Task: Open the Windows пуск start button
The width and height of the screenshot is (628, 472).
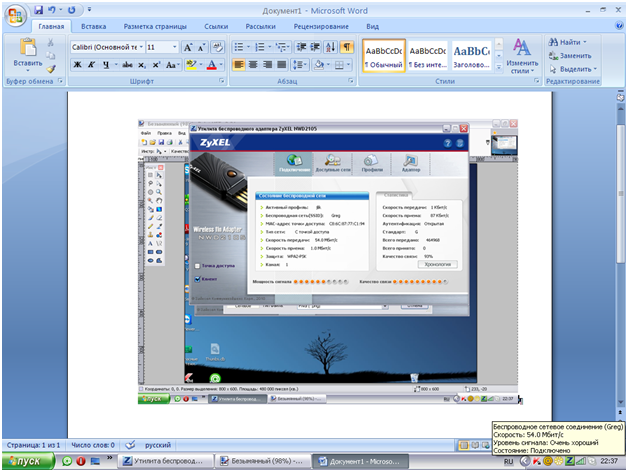Action: click(28, 461)
